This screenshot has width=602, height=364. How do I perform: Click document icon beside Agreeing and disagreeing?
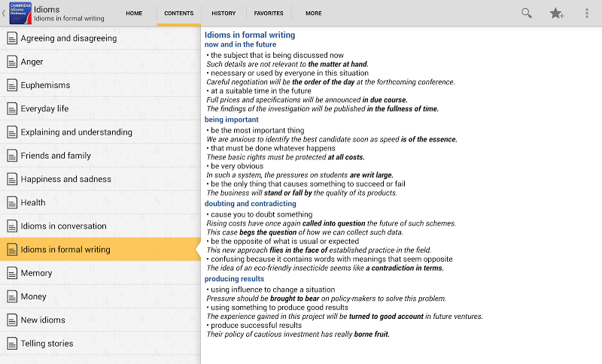tap(12, 38)
